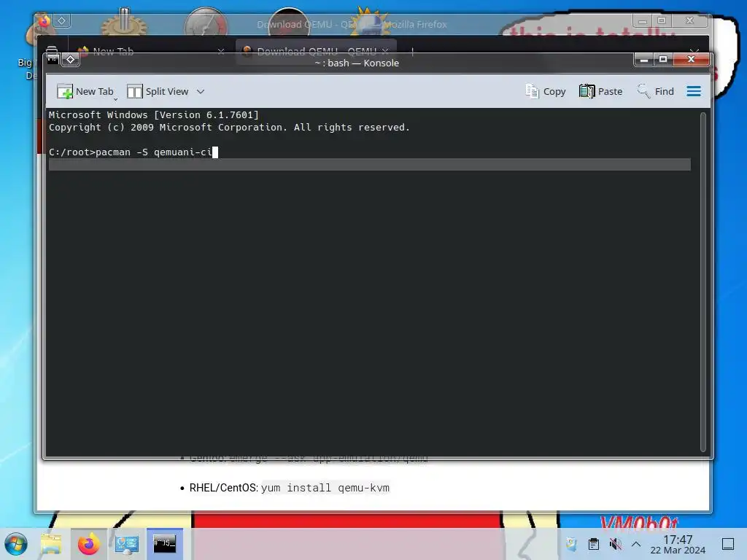Open the small arrow menu beside Konsole New Tab
This screenshot has height=560, width=747.
click(116, 99)
